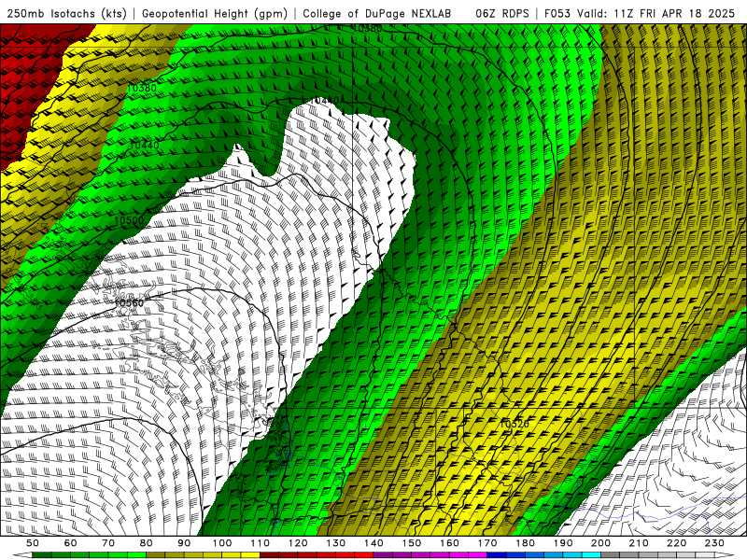Screen dimensions: 747x560
Task: Click the 210 value on the colorbar scale
Action: 639,543
